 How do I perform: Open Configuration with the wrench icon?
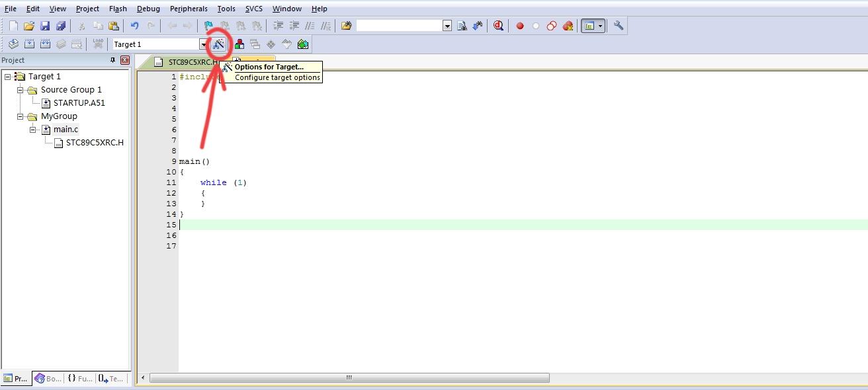[619, 26]
